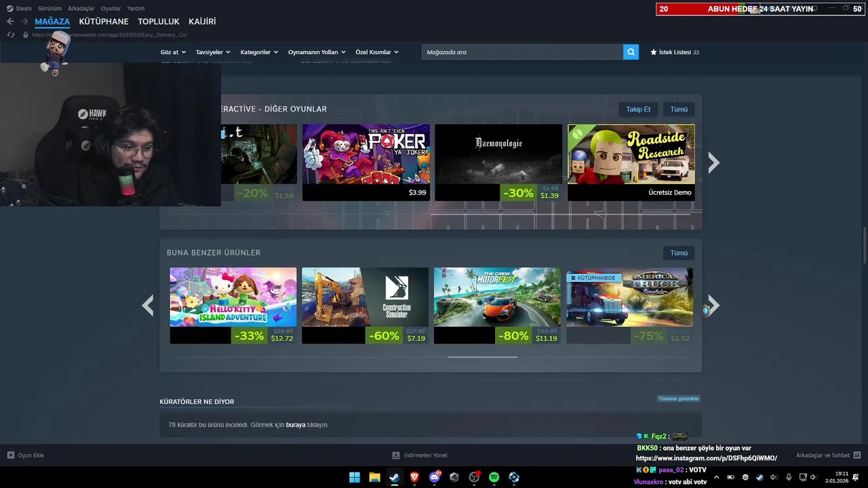868x488 pixels.
Task: Click the page URL in address bar
Action: (109, 35)
